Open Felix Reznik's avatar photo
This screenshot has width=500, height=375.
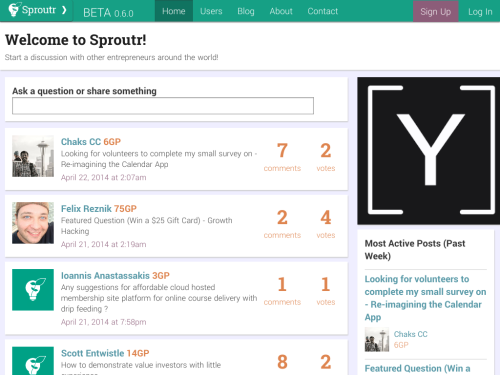pos(33,223)
